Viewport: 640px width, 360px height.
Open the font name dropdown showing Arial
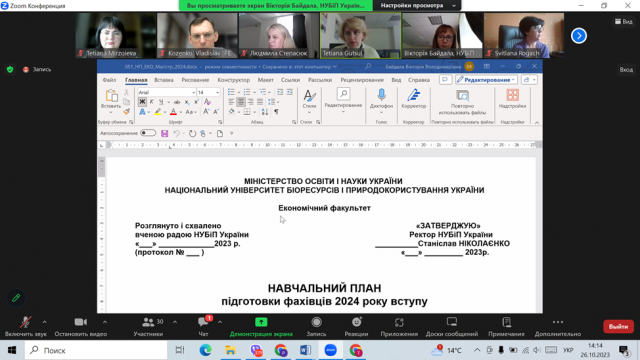(x=167, y=92)
